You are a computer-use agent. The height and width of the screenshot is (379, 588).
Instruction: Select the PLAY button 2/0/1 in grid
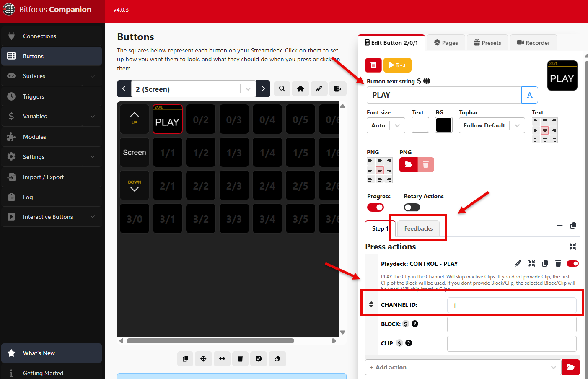(167, 119)
